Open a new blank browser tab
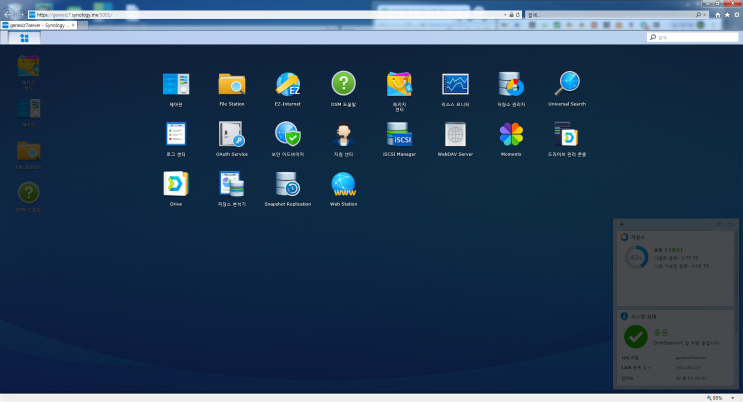 click(x=83, y=25)
